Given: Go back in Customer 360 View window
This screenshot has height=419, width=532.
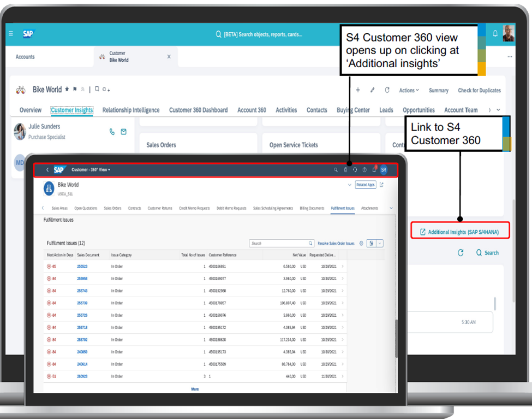Looking at the screenshot, I should pos(47,169).
